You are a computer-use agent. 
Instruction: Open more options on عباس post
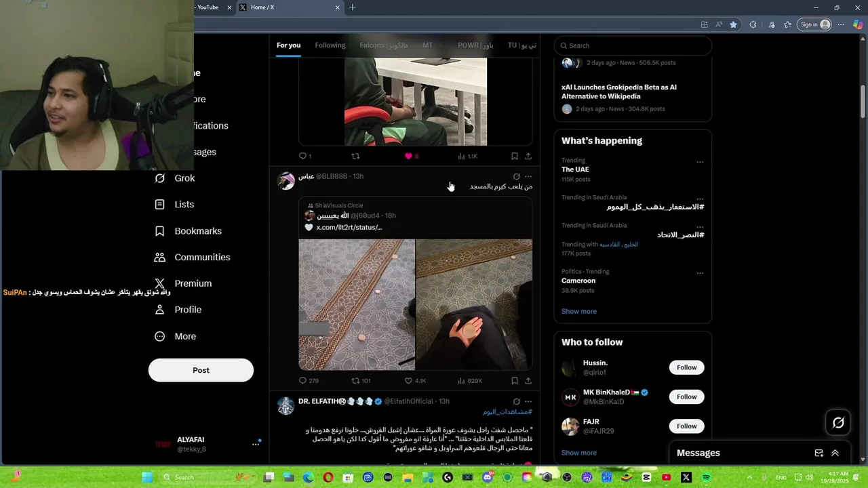pyautogui.click(x=528, y=176)
